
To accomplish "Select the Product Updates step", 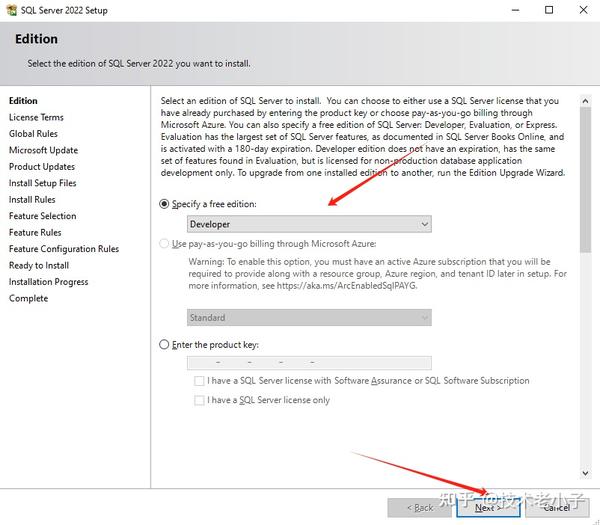I will [42, 166].
